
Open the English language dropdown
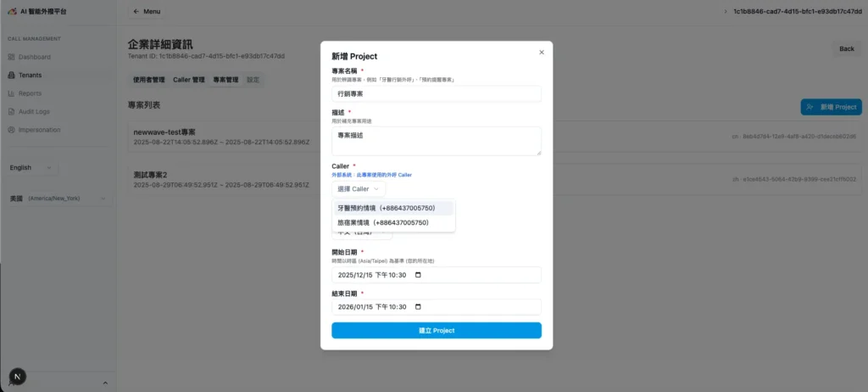click(31, 167)
